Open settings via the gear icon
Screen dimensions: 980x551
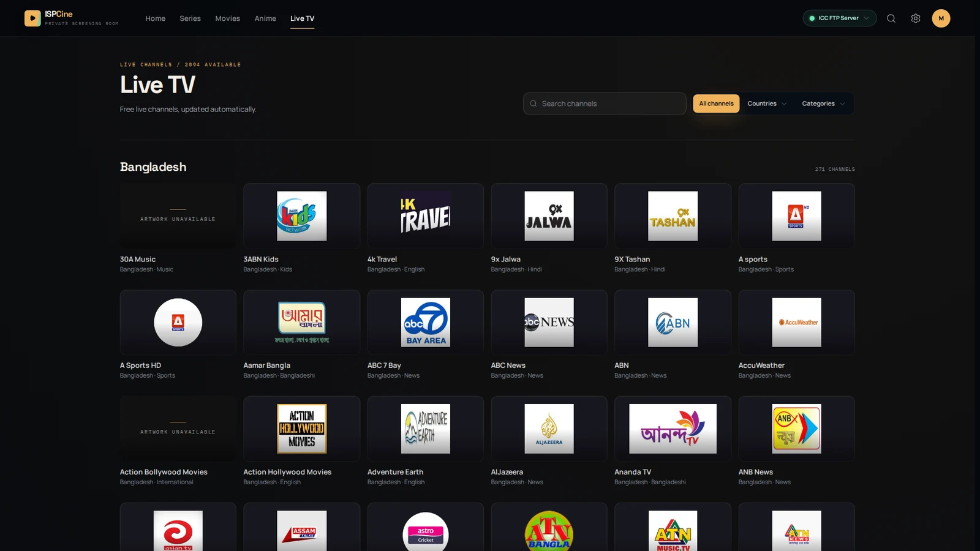916,18
